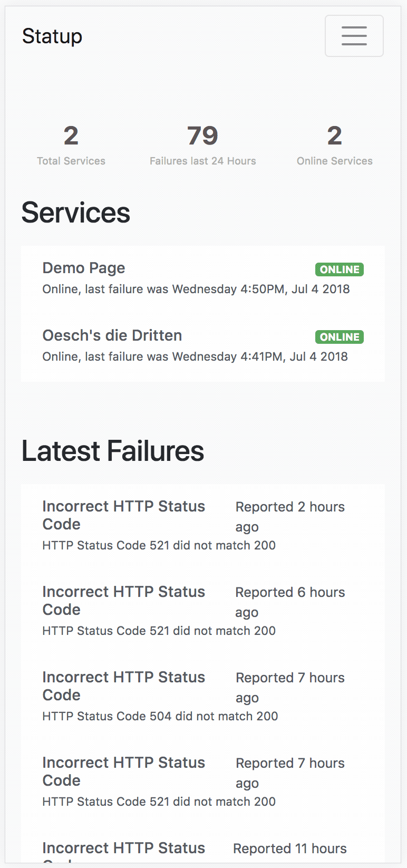Click the Statup brand logo
The width and height of the screenshot is (407, 868).
[x=52, y=36]
